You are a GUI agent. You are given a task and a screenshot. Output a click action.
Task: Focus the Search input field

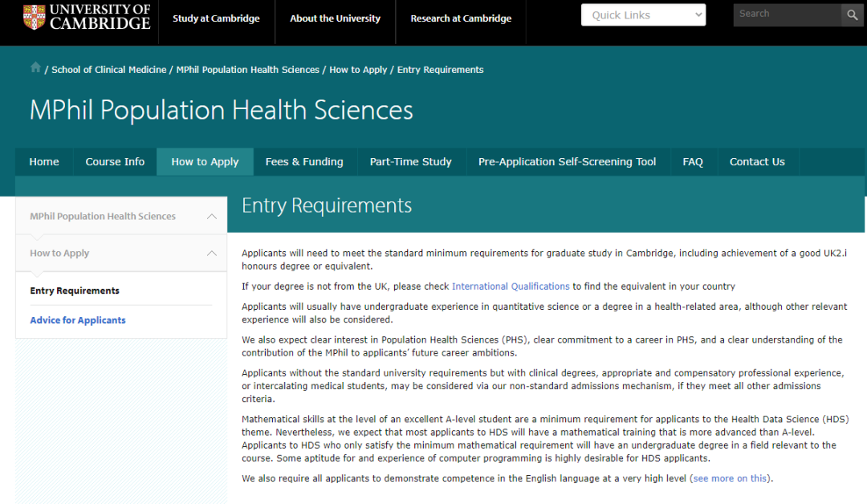point(788,15)
